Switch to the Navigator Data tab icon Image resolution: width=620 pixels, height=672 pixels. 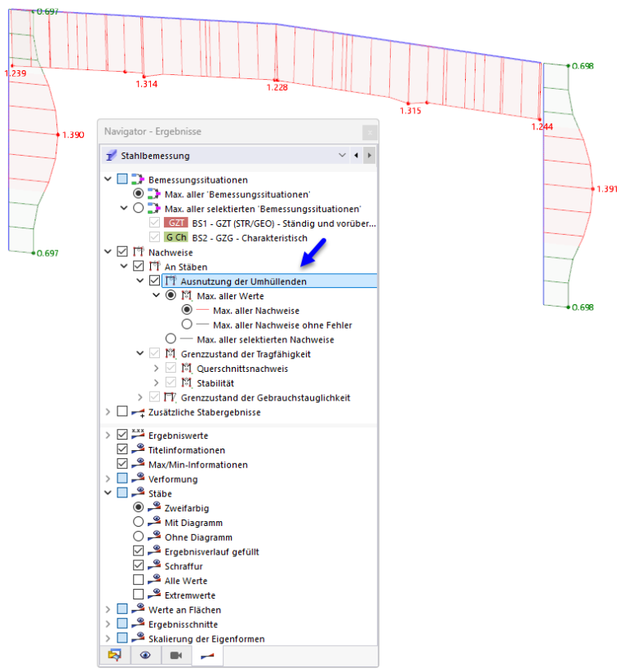pos(114,656)
